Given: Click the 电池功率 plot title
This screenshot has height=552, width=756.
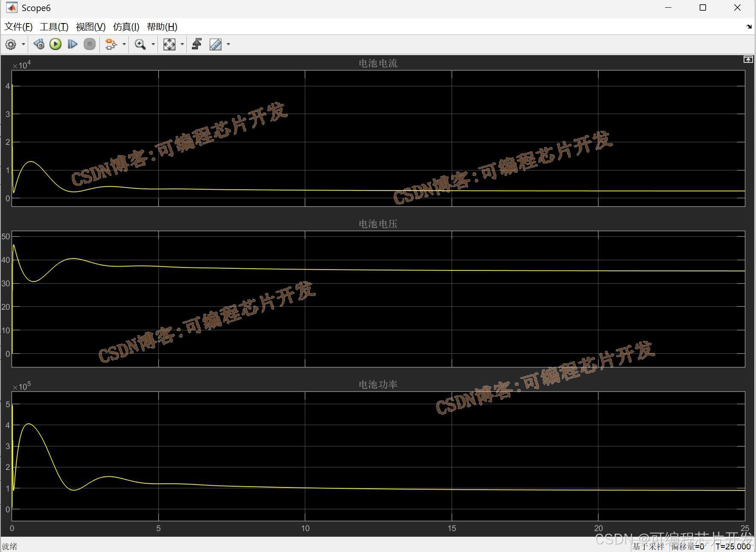Looking at the screenshot, I should [378, 385].
